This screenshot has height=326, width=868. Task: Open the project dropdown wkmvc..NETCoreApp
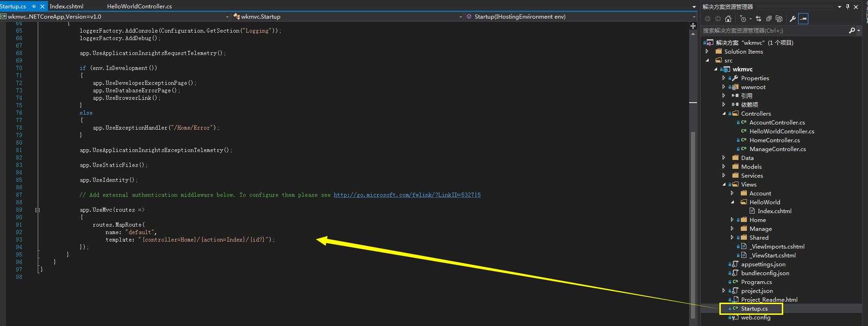coord(115,16)
